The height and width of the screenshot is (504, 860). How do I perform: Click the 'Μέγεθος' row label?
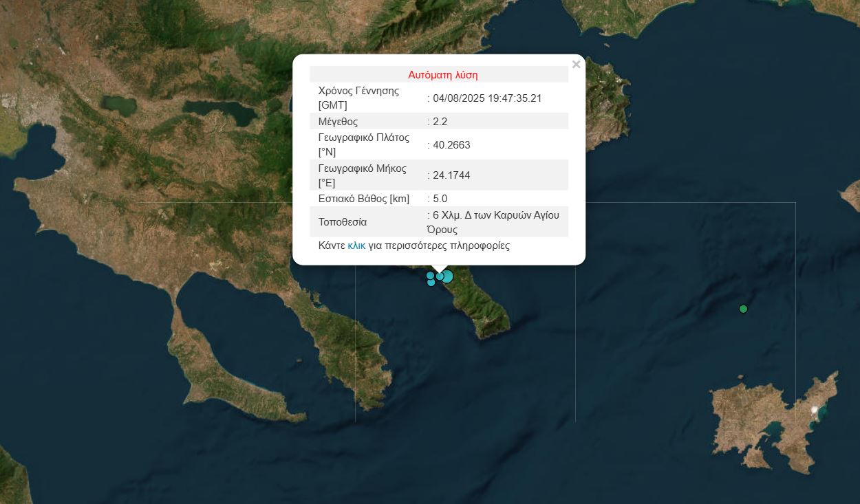pyautogui.click(x=338, y=122)
